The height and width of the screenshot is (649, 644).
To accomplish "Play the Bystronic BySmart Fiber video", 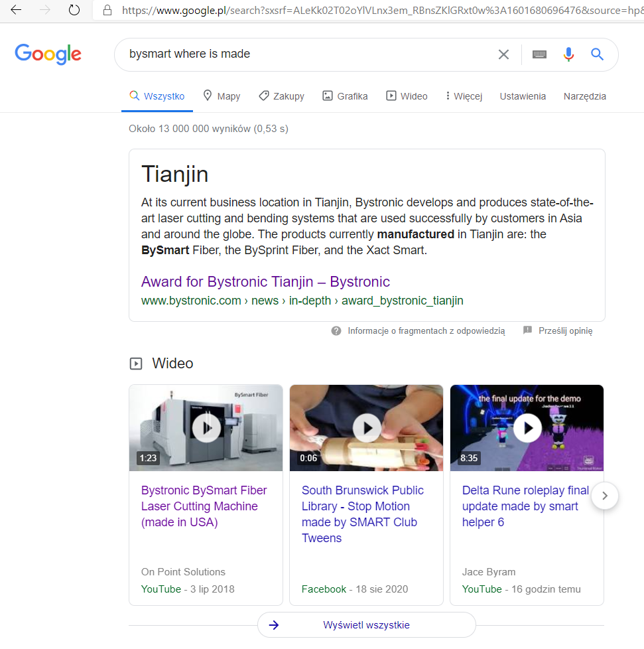I will 206,428.
